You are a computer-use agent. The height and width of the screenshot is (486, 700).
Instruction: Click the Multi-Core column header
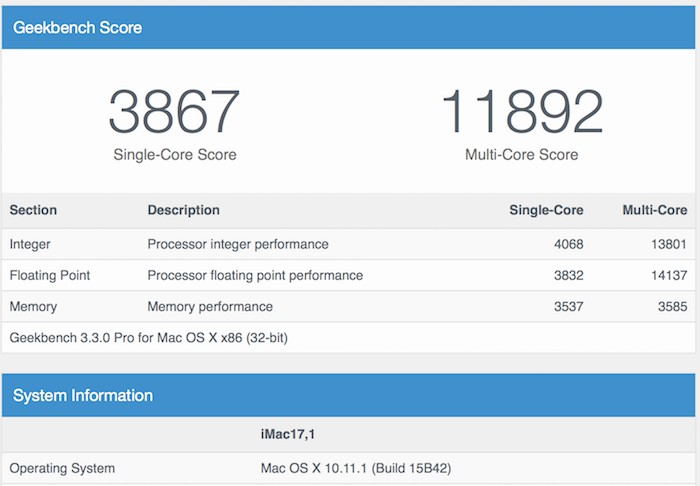click(x=654, y=210)
